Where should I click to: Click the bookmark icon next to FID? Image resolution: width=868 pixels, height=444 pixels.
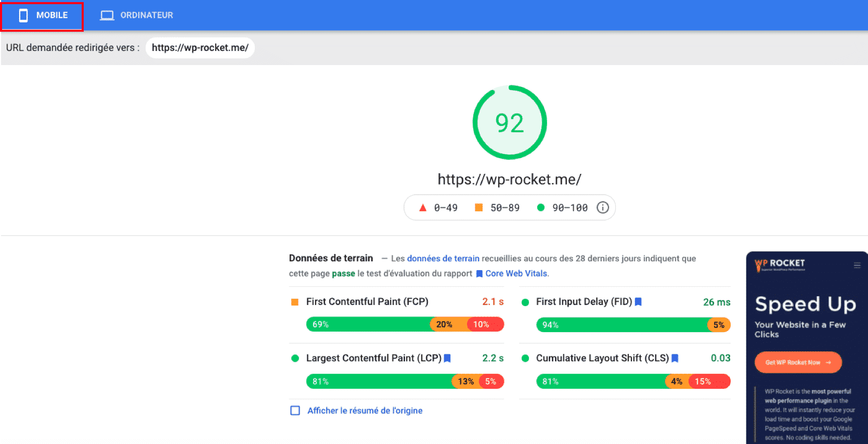tap(638, 302)
